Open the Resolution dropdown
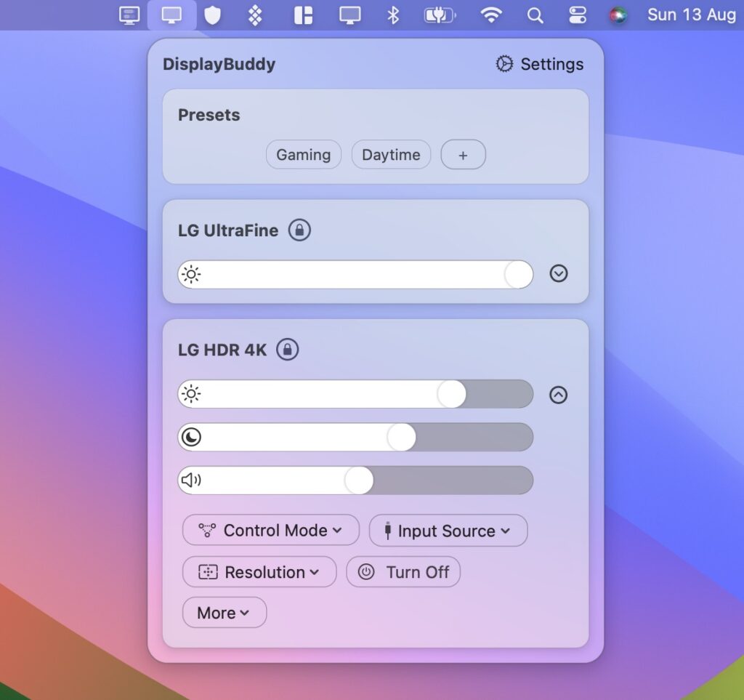This screenshot has width=744, height=700. [x=259, y=572]
